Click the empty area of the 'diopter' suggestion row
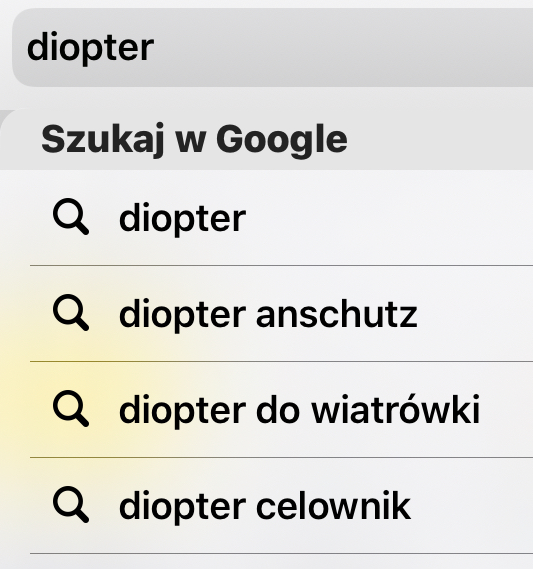The width and height of the screenshot is (533, 569). click(x=388, y=218)
